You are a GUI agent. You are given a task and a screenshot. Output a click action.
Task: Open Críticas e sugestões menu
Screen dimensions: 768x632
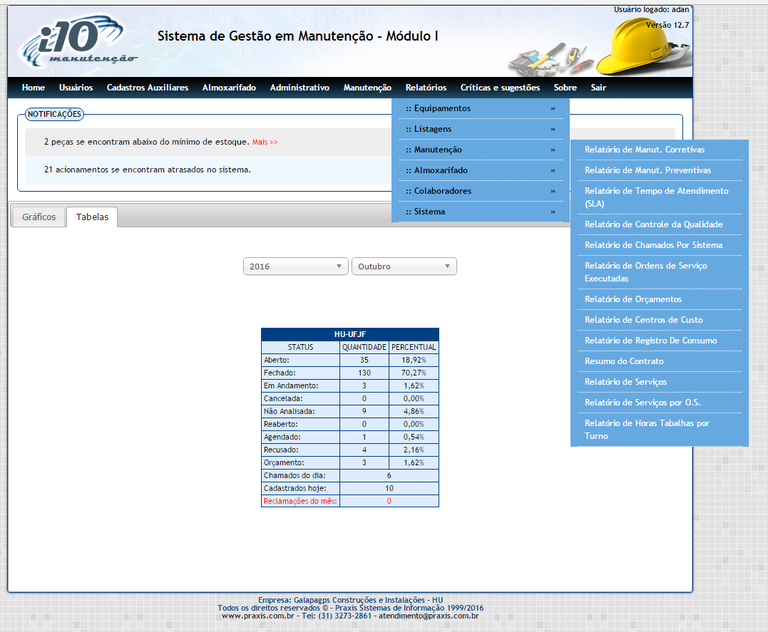click(x=500, y=87)
